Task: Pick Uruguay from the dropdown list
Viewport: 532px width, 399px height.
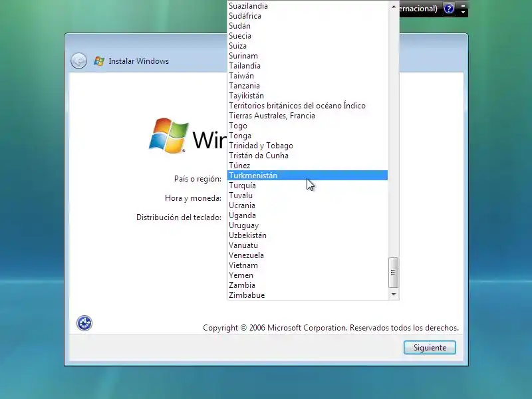Action: click(307, 225)
